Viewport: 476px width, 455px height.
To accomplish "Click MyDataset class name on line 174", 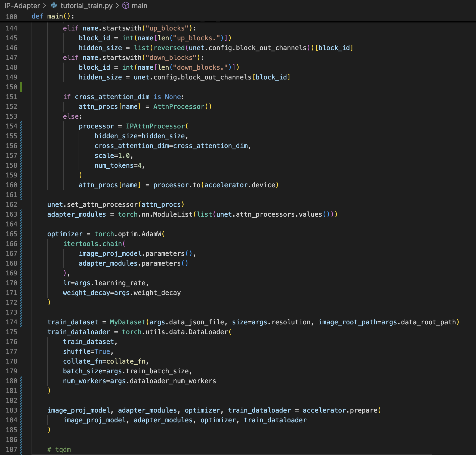I will click(x=127, y=322).
